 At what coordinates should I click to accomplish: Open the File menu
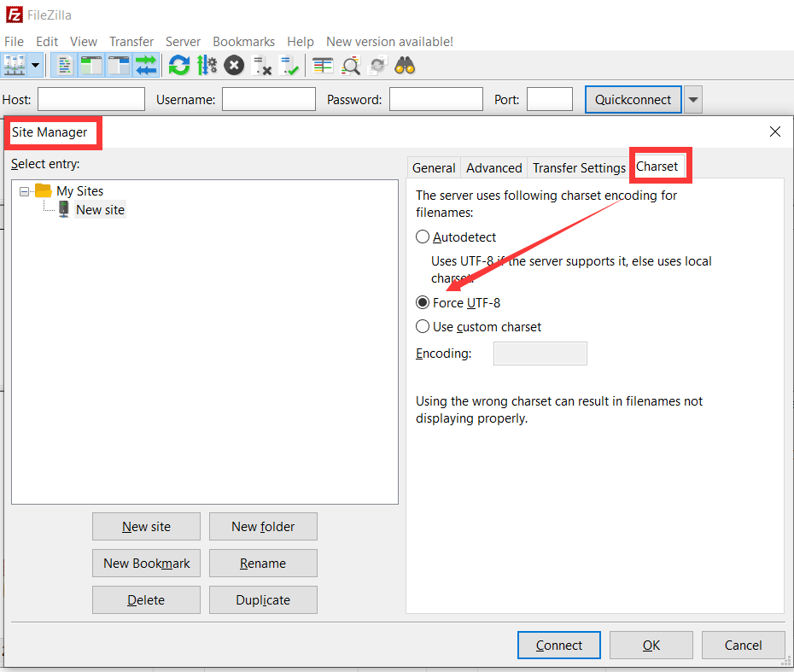click(x=15, y=42)
